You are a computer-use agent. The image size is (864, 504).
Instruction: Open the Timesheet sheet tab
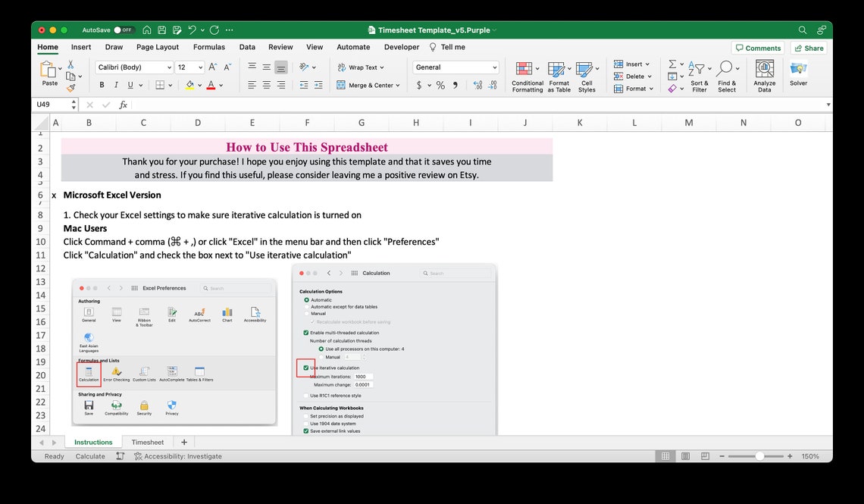[x=147, y=442]
